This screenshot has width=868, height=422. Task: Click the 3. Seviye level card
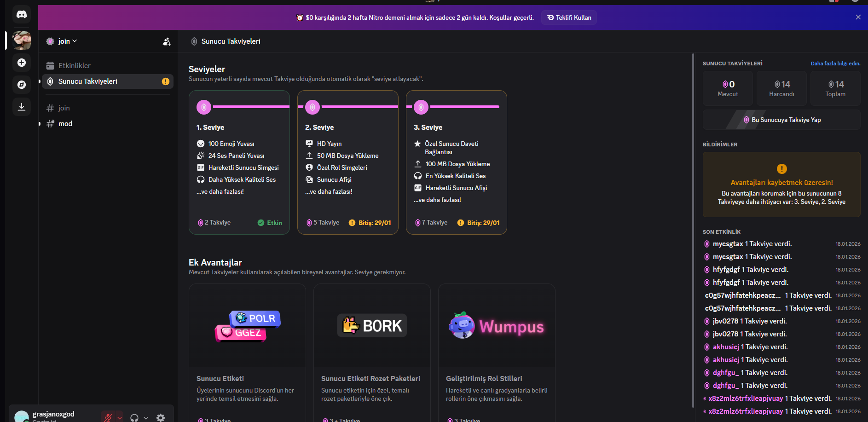coord(457,162)
